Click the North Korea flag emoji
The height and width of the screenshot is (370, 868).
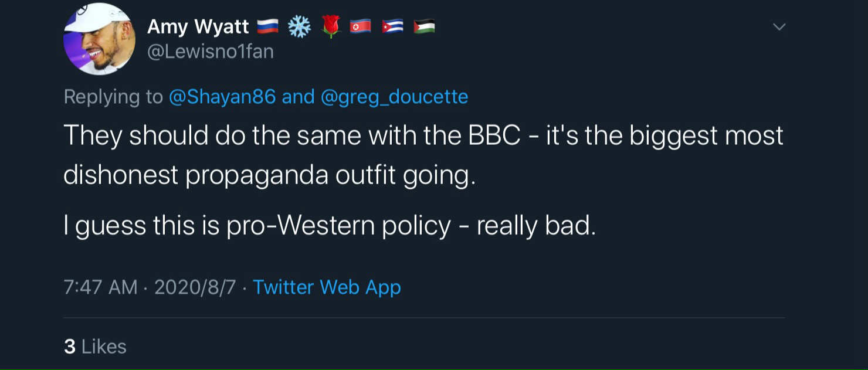tap(360, 27)
